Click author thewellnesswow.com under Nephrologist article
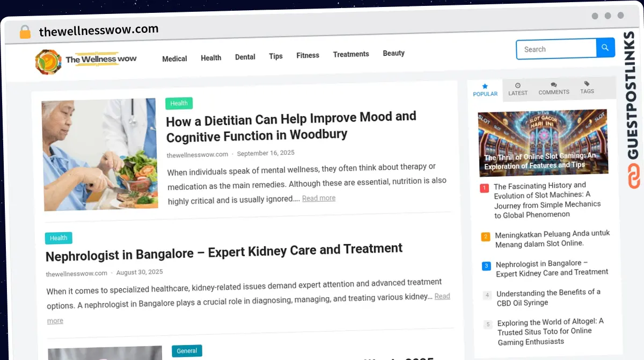 [77, 273]
